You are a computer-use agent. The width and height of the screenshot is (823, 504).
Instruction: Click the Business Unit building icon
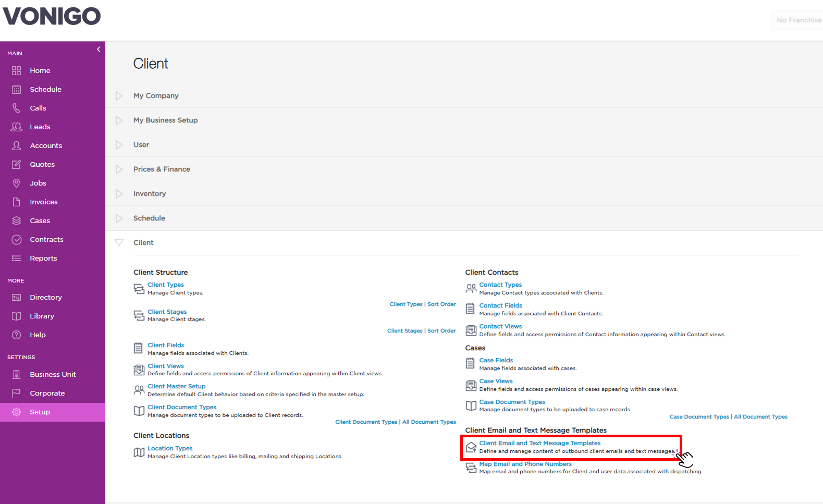point(17,374)
